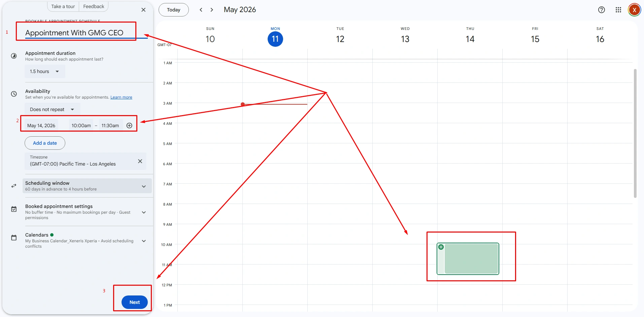
Task: Click the calendar vertical scrollbar
Action: [635, 133]
